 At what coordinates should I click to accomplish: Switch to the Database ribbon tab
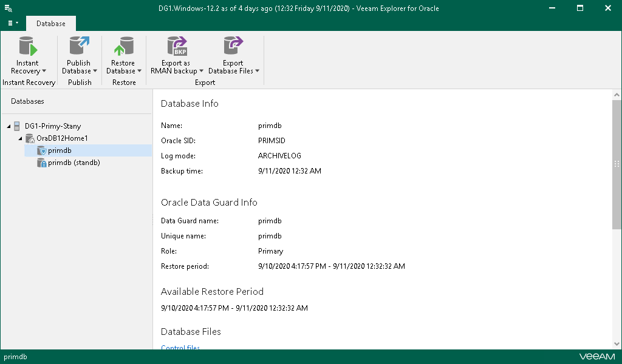click(51, 24)
